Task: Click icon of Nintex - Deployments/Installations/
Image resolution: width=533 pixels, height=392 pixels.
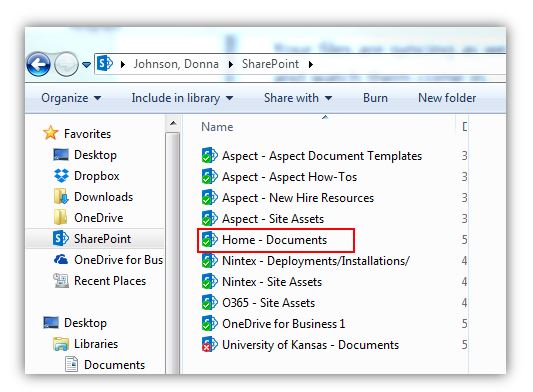Action: coord(209,260)
